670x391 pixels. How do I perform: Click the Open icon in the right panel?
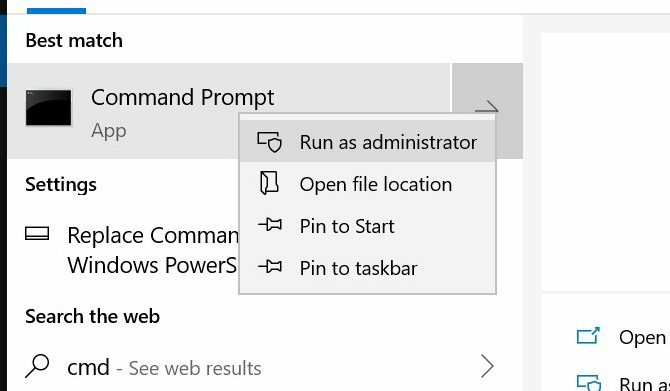tap(588, 336)
